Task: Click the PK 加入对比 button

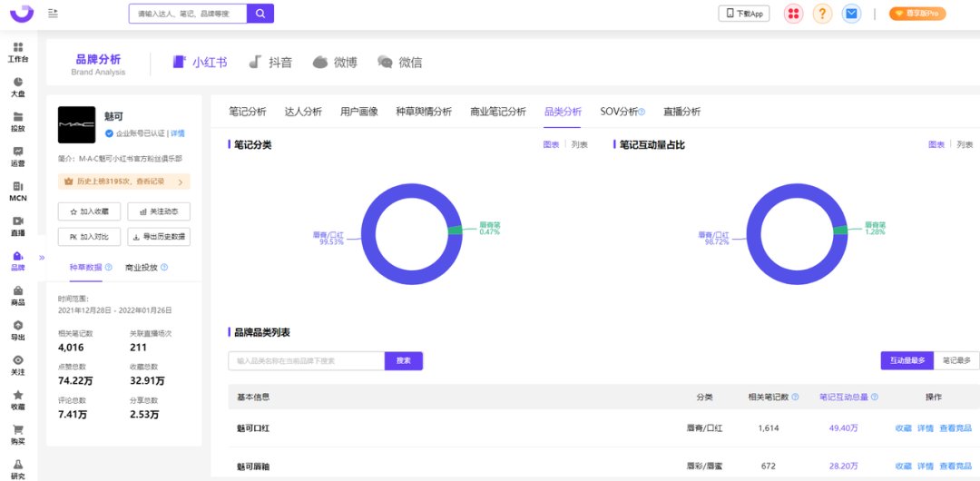Action: pos(90,237)
